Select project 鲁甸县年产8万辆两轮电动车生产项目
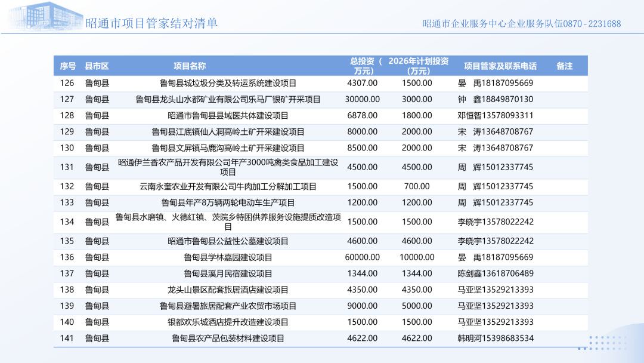This screenshot has height=363, width=644. [x=228, y=202]
